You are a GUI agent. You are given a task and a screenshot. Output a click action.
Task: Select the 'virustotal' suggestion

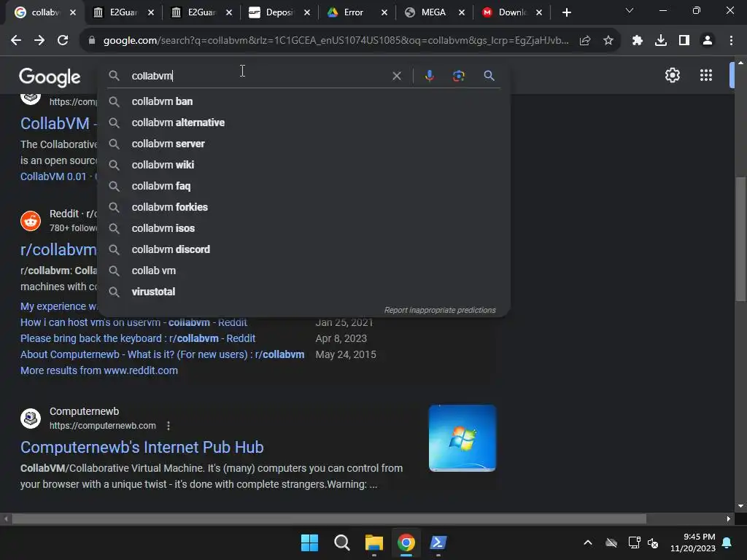click(304, 292)
